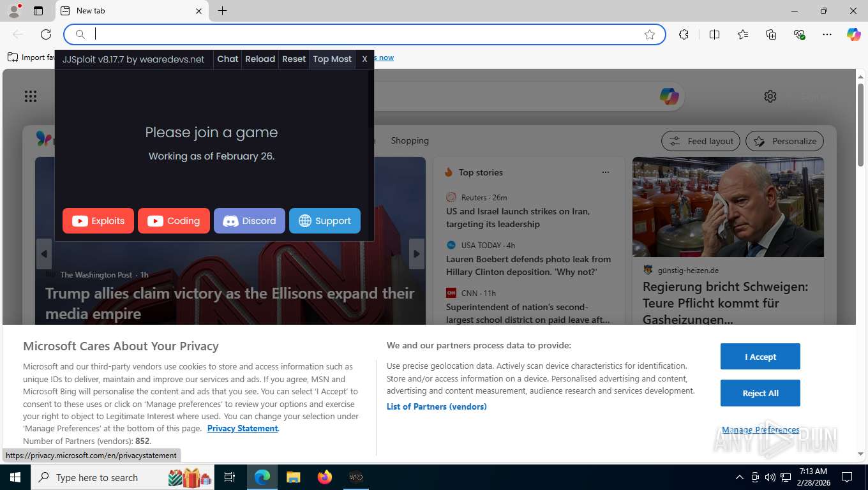Open the volume control icon
This screenshot has height=490, width=868.
[770, 477]
